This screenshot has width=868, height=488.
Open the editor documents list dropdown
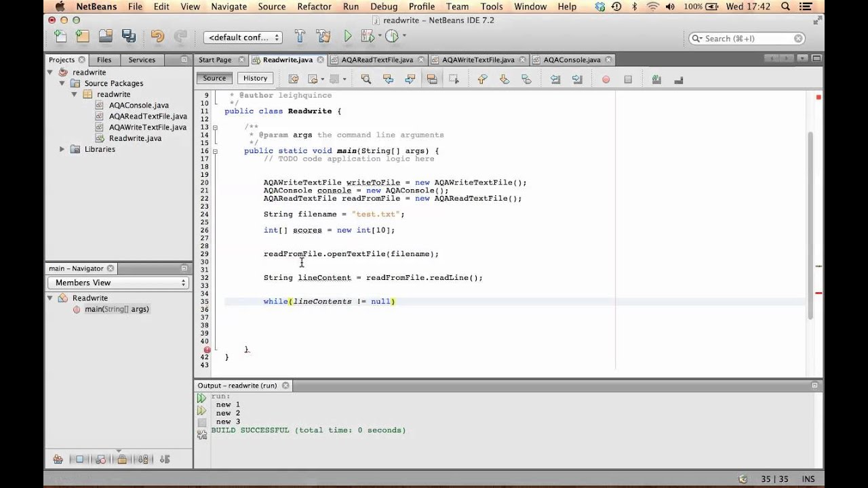[802, 60]
